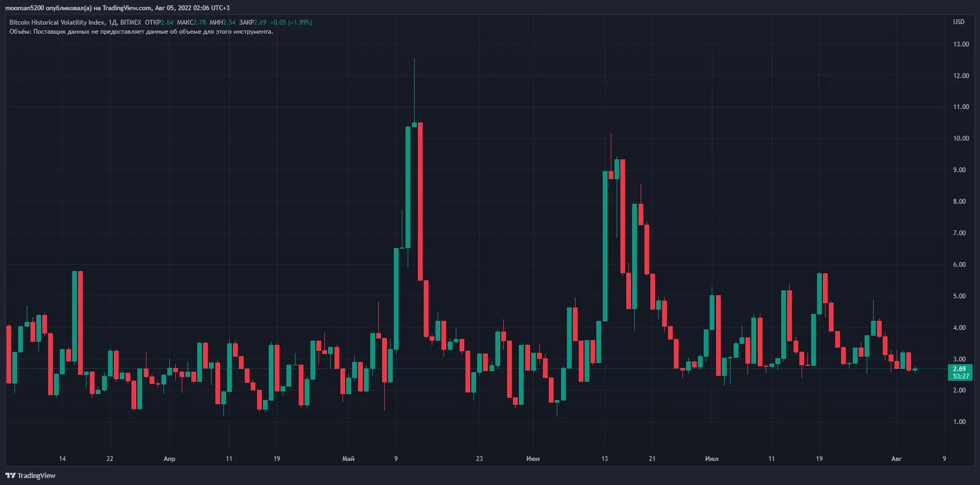Image resolution: width=980 pixels, height=485 pixels.
Task: Click the high value МАКС 2.78
Action: 191,22
